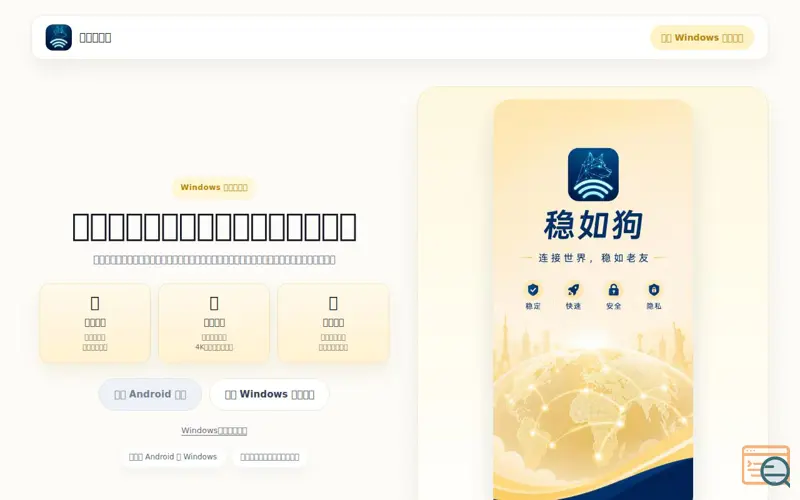Click the tagline 连接世界，稳如老友
Screen dimensions: 800x500
pyautogui.click(x=593, y=258)
